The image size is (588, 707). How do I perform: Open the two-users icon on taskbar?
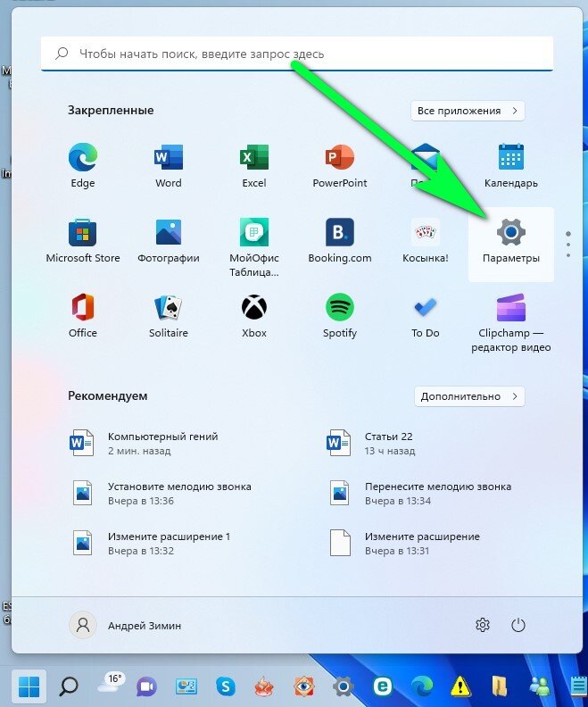coord(539,686)
